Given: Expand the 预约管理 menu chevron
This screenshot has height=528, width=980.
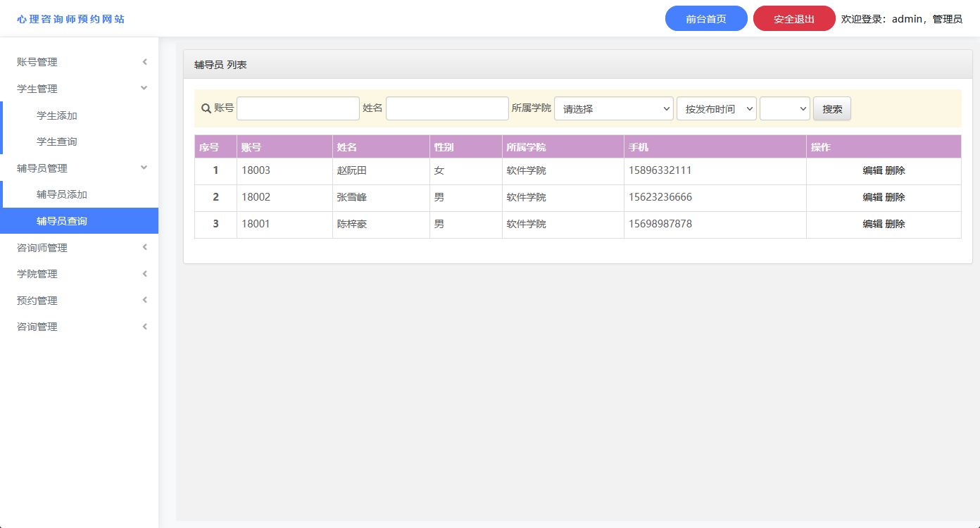Looking at the screenshot, I should (144, 300).
